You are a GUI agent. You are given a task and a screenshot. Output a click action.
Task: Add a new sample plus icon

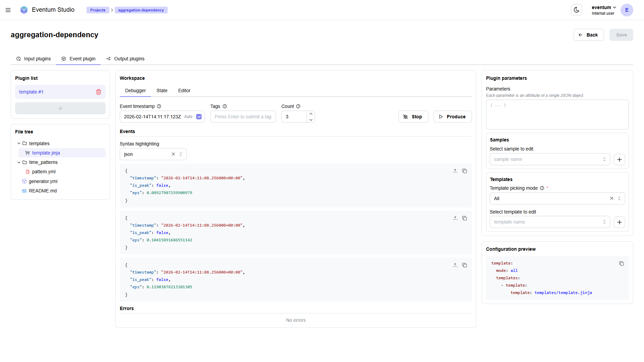(x=619, y=160)
